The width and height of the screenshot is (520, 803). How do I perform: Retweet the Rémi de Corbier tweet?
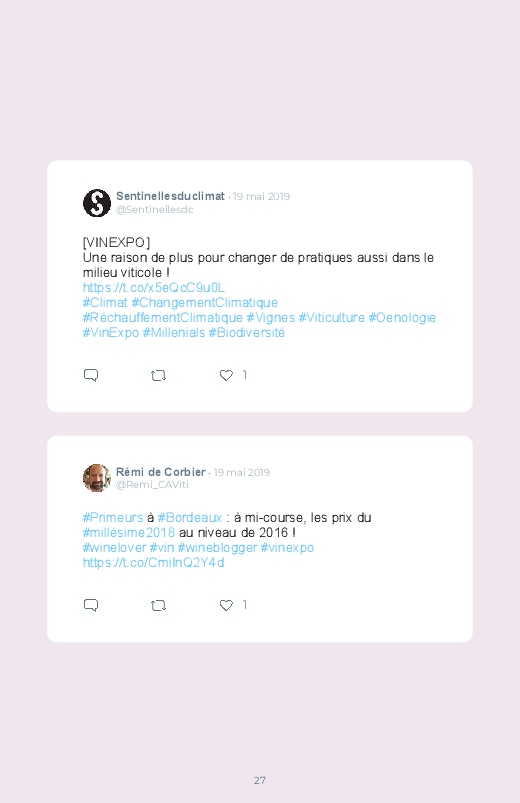[158, 606]
